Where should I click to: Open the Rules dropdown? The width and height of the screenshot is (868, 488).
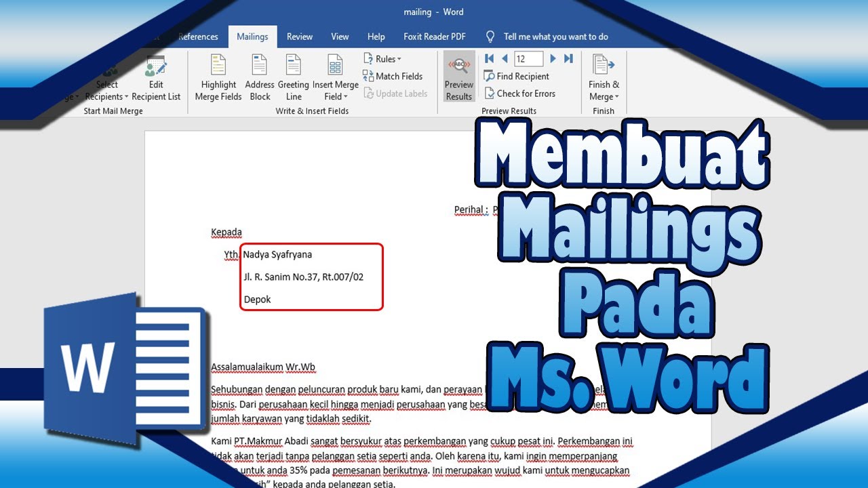click(x=382, y=59)
